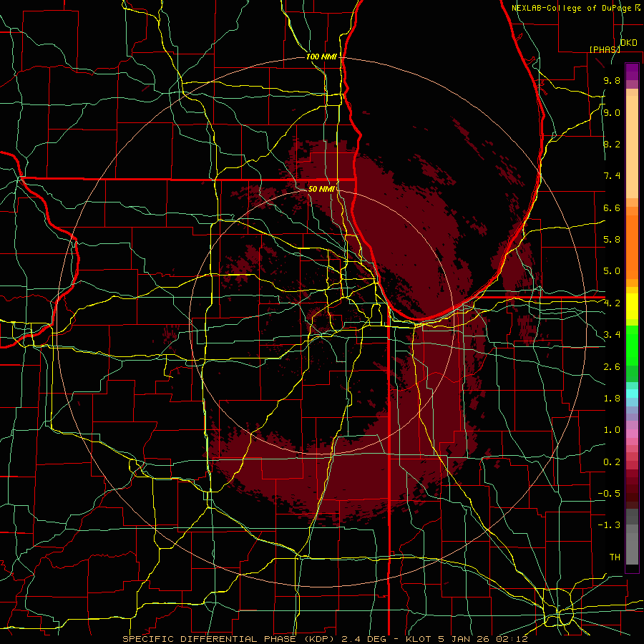Click the 8.2 value on the scale
The image size is (644, 644).
(612, 144)
